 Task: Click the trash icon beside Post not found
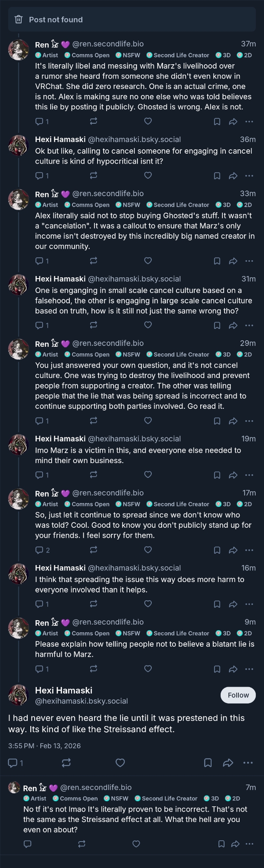19,20
